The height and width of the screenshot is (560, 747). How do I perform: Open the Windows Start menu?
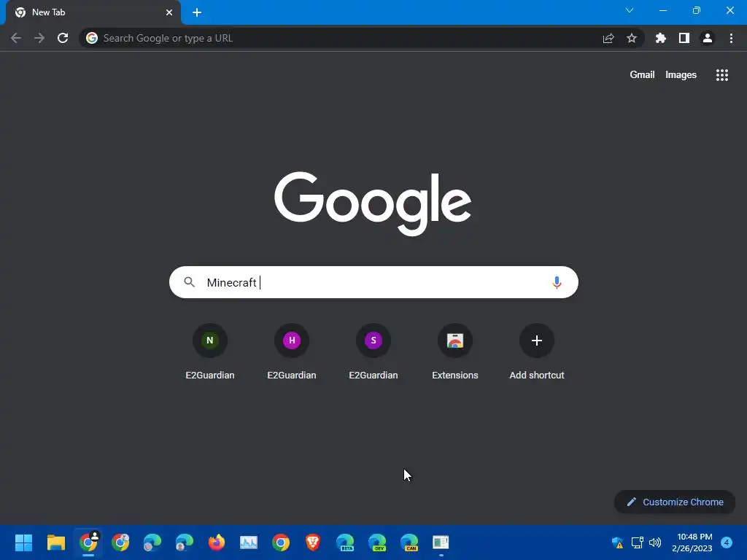coord(24,542)
